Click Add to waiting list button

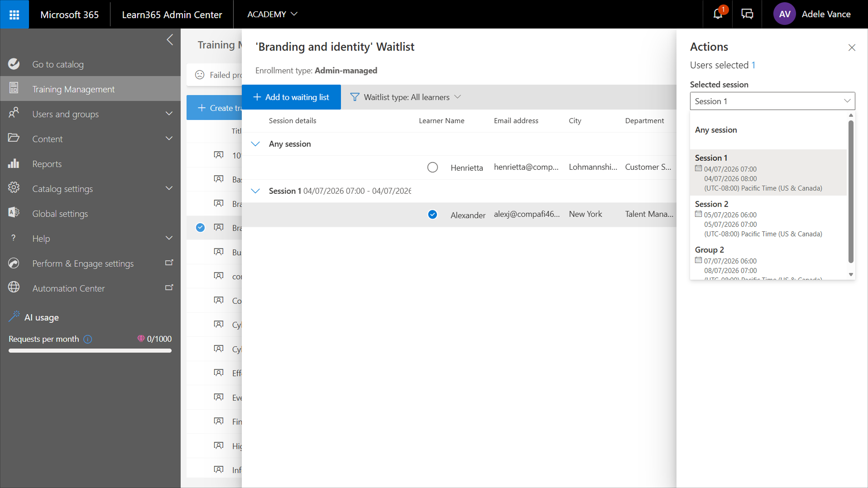291,97
